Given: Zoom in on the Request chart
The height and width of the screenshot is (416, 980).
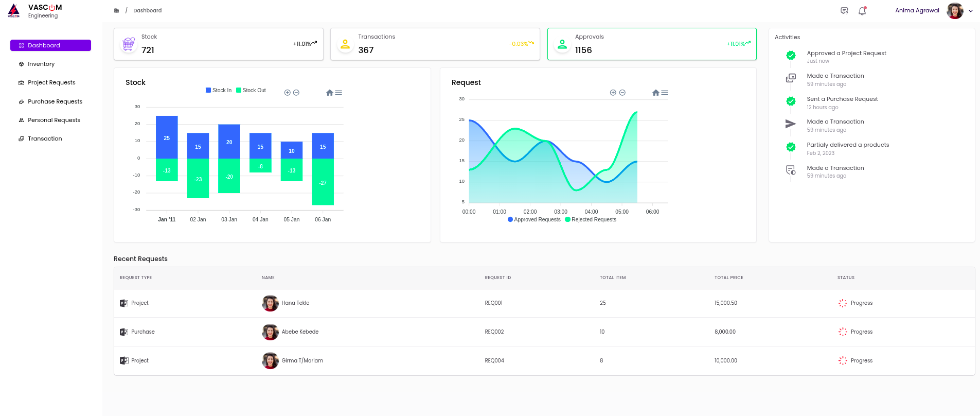Looking at the screenshot, I should click(613, 93).
